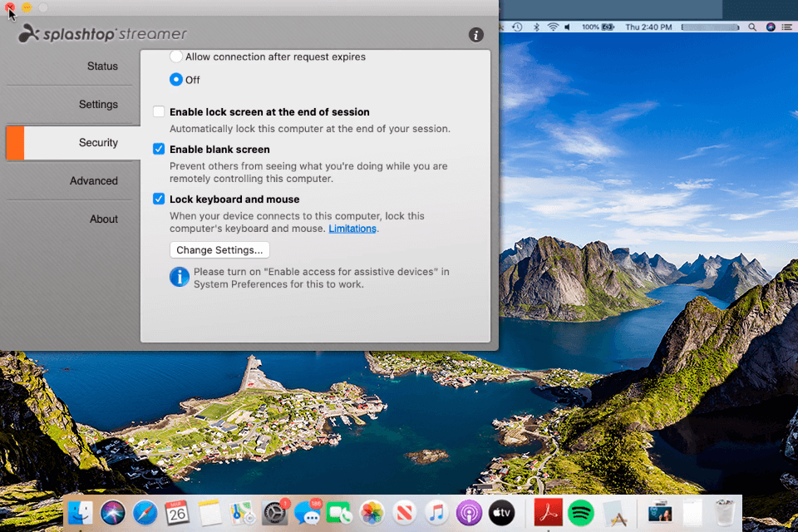This screenshot has width=798, height=532.
Task: Open FaceTime from the dock
Action: click(x=339, y=512)
